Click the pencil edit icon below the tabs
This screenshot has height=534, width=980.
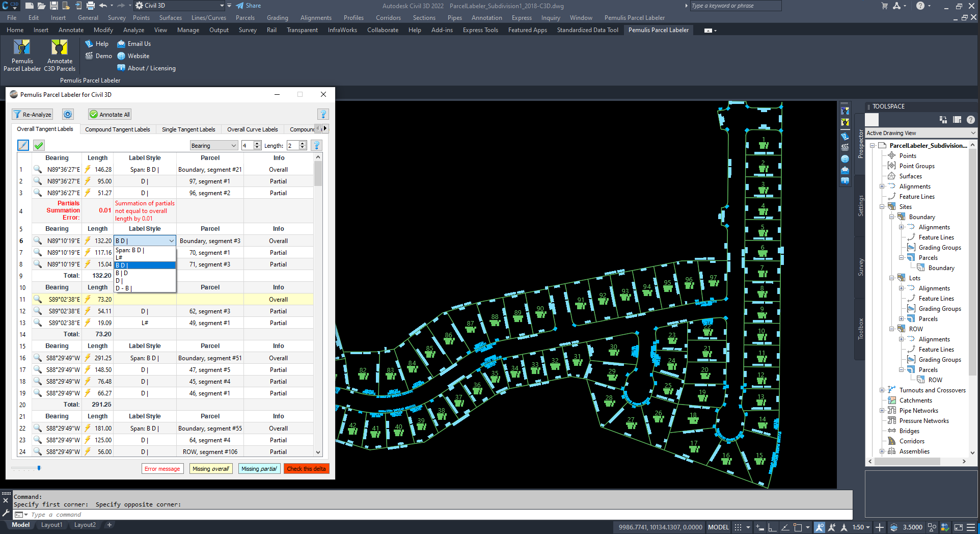point(23,146)
